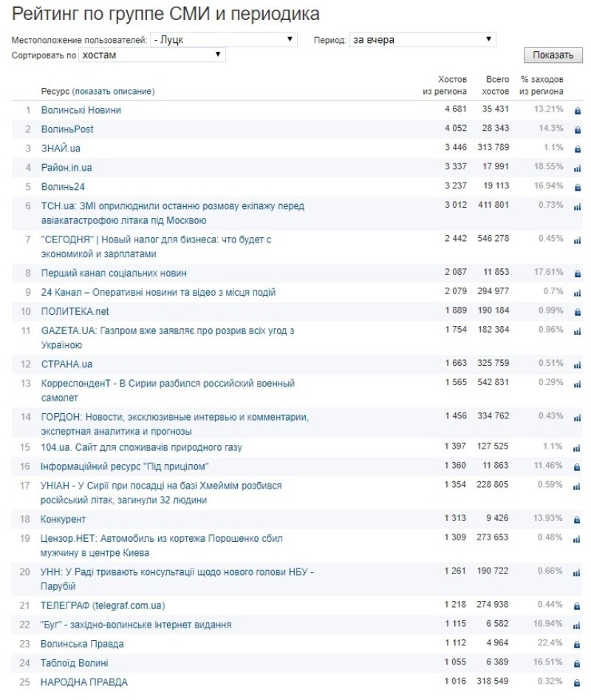
Task: Click the lock icon in the Волинські Новини row
Action: pyautogui.click(x=578, y=111)
